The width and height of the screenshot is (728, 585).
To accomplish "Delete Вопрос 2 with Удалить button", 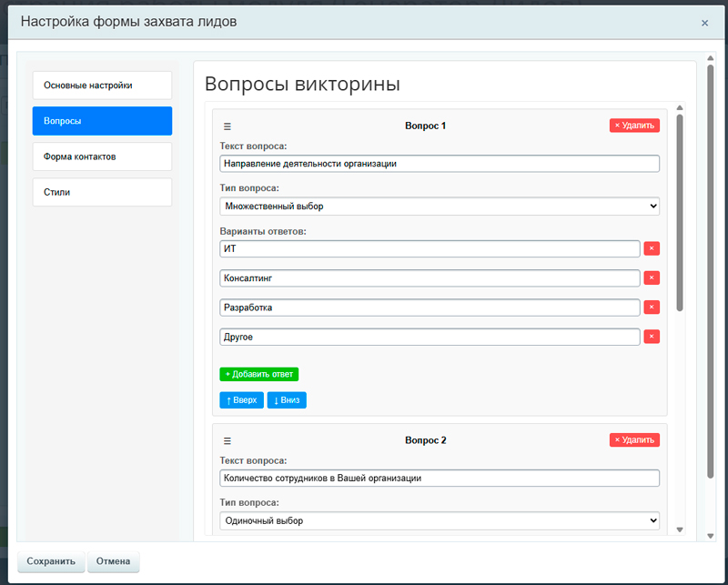I will 634,439.
